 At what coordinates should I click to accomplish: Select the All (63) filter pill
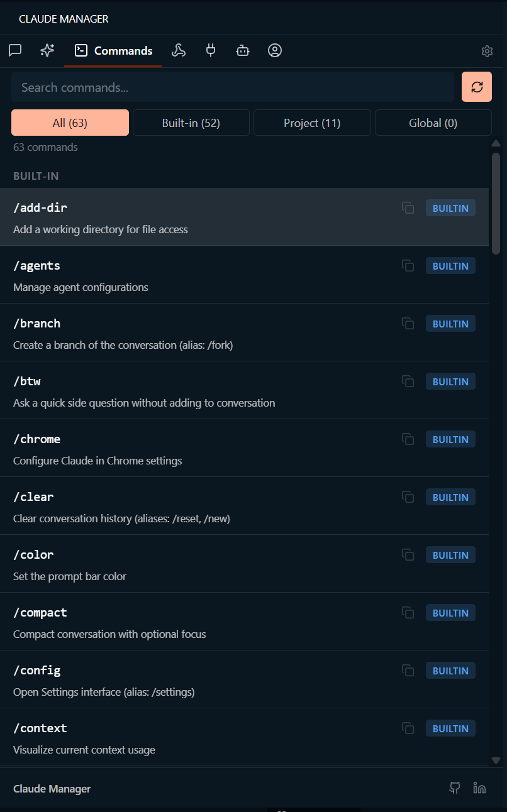pos(70,123)
